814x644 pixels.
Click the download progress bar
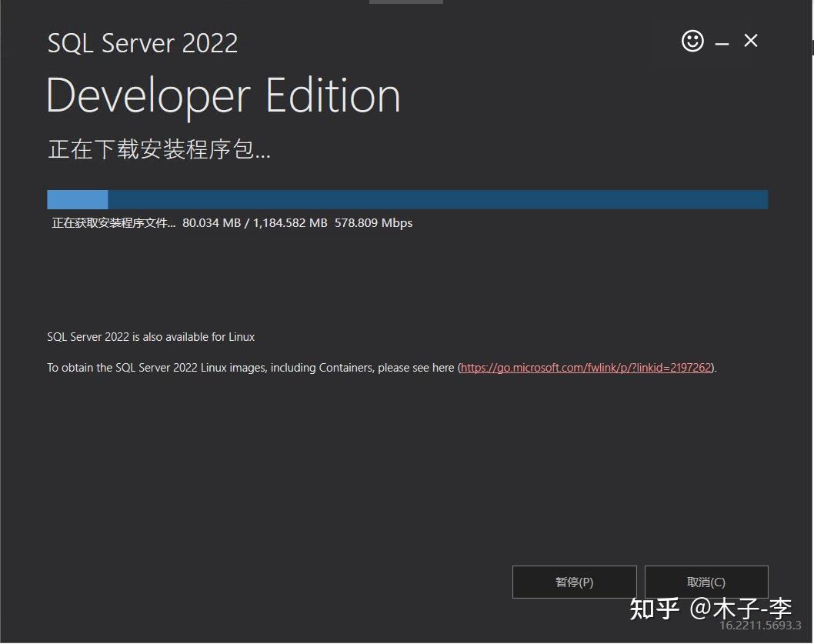[x=408, y=199]
